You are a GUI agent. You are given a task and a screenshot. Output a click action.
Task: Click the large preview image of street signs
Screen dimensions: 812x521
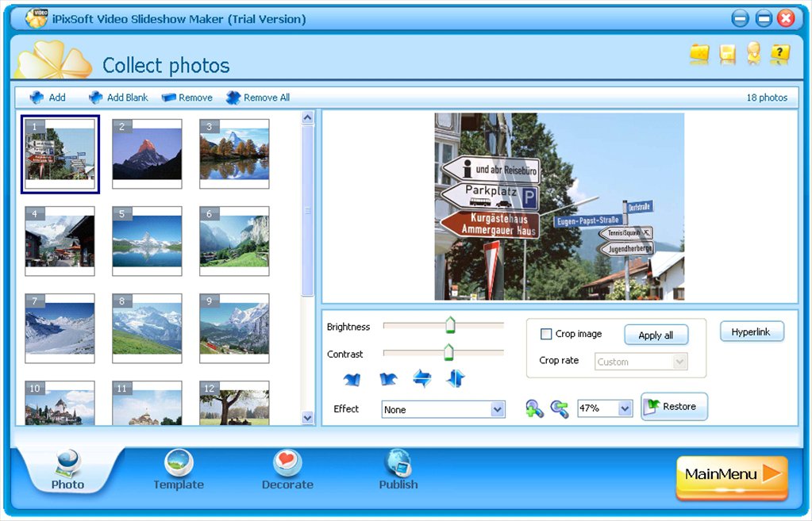560,206
